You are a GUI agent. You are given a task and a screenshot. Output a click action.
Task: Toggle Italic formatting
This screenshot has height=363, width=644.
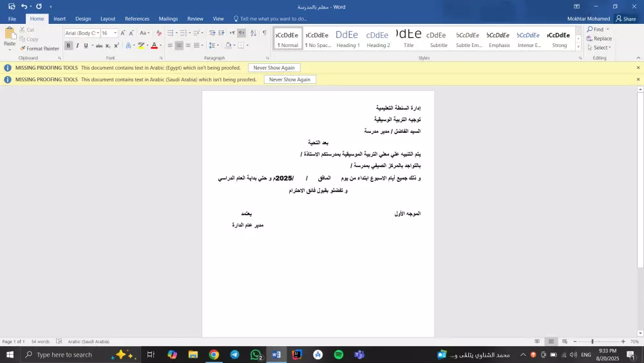pyautogui.click(x=77, y=46)
